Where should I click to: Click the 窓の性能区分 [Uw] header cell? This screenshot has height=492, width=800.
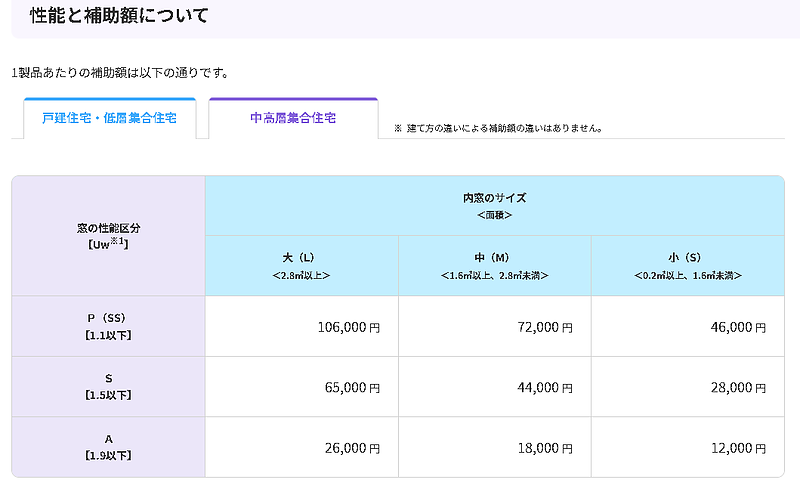(x=108, y=235)
